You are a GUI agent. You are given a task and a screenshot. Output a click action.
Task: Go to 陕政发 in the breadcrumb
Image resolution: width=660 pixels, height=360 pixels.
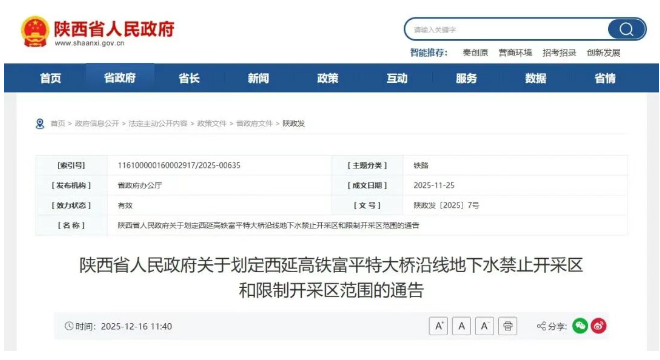(x=293, y=123)
